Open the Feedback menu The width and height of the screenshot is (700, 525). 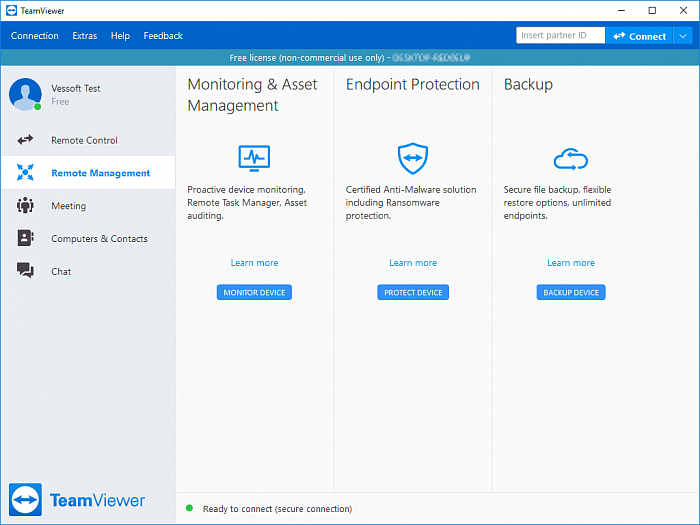tap(163, 36)
